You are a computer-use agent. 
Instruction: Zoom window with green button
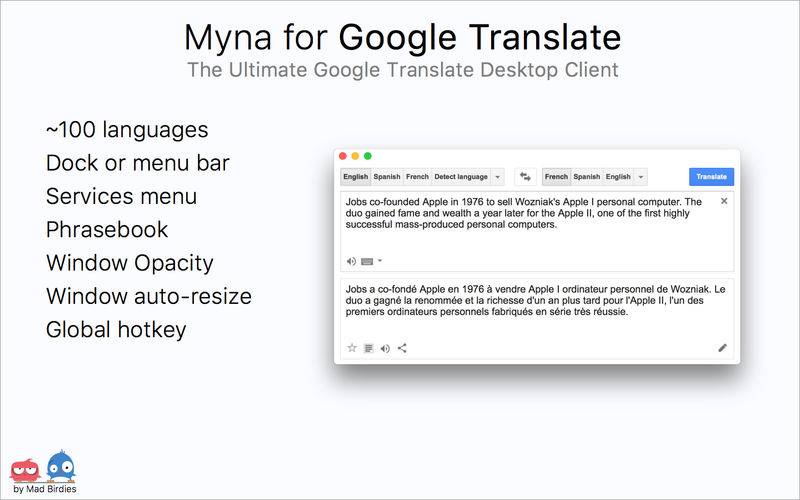367,156
